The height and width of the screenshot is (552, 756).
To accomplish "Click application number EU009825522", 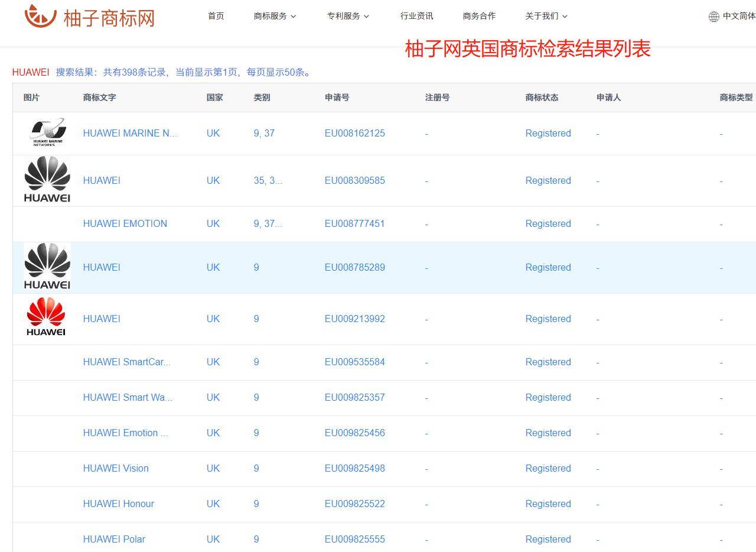I will (355, 504).
